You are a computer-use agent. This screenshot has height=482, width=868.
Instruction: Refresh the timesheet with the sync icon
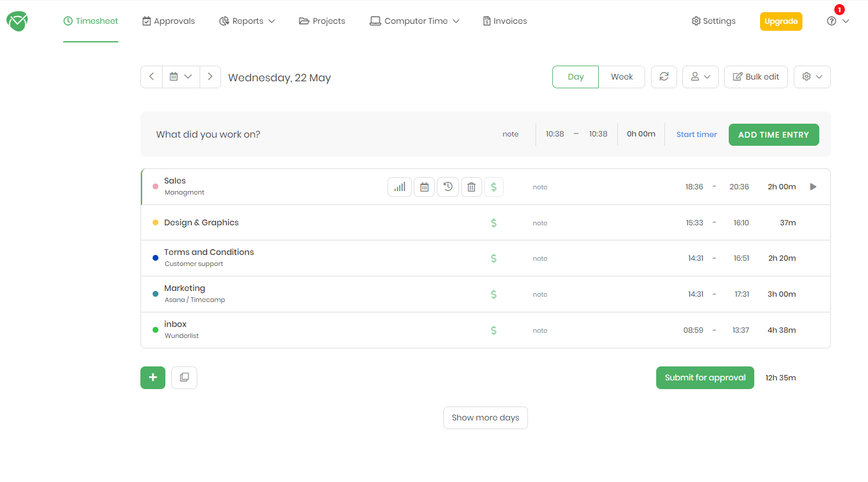tap(664, 76)
